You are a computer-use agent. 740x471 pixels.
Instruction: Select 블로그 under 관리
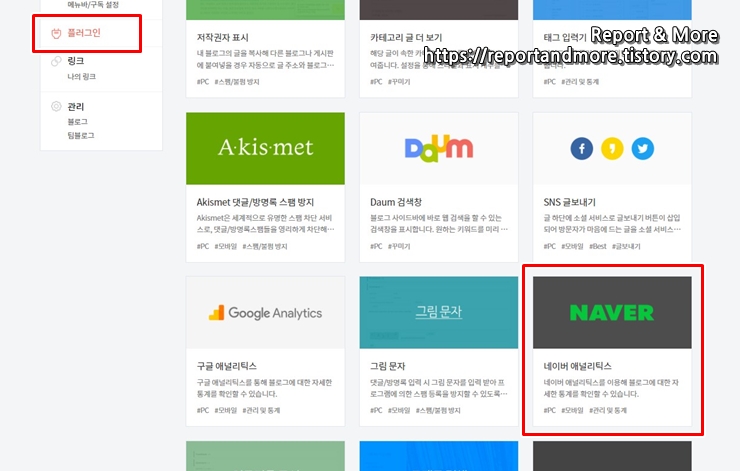click(x=77, y=121)
